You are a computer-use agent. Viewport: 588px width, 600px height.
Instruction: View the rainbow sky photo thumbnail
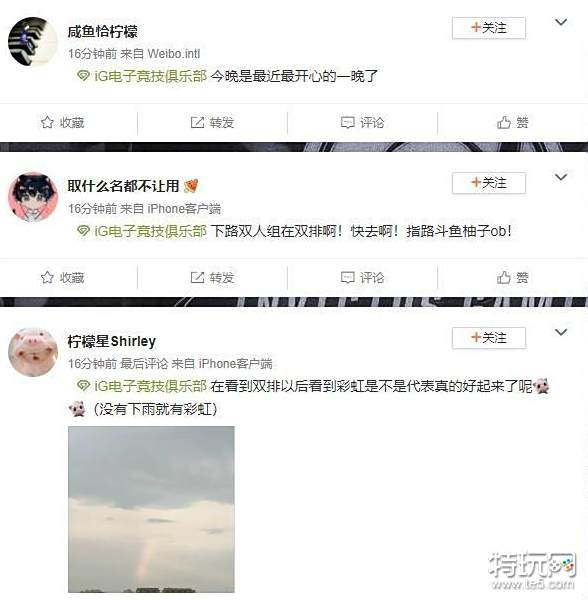(151, 509)
